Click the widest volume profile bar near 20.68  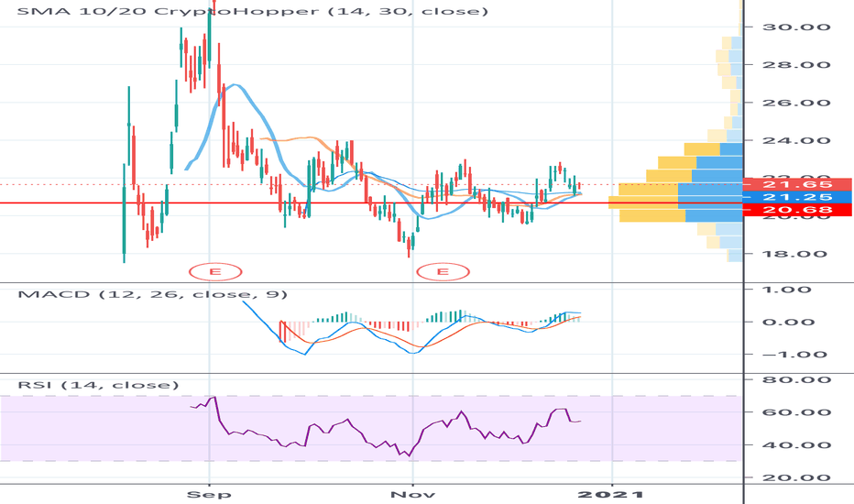pos(675,203)
